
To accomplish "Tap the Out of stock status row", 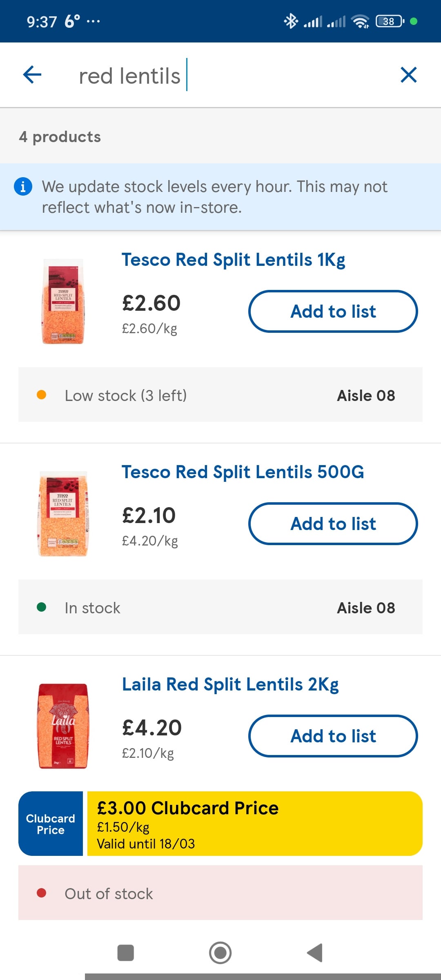I will click(220, 893).
